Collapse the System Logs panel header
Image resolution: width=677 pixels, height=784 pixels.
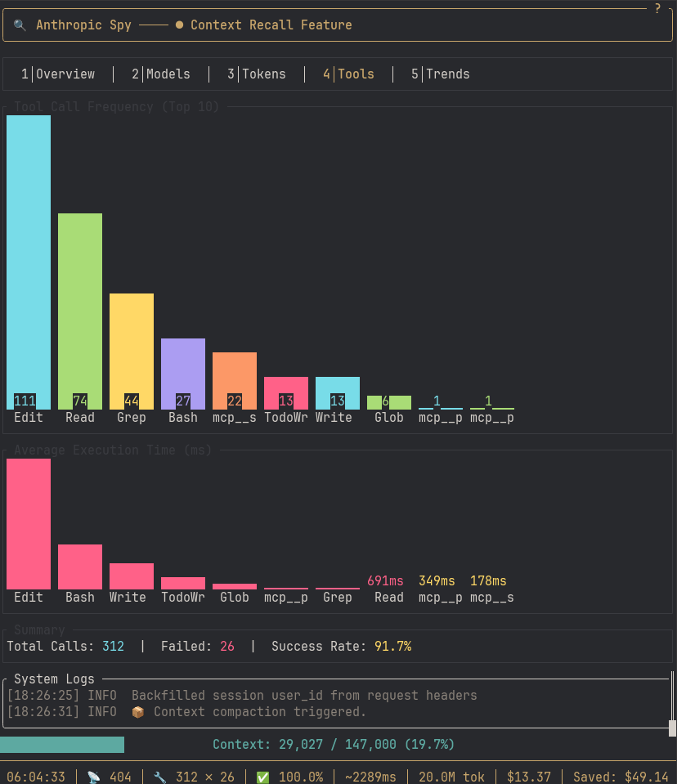coord(54,679)
